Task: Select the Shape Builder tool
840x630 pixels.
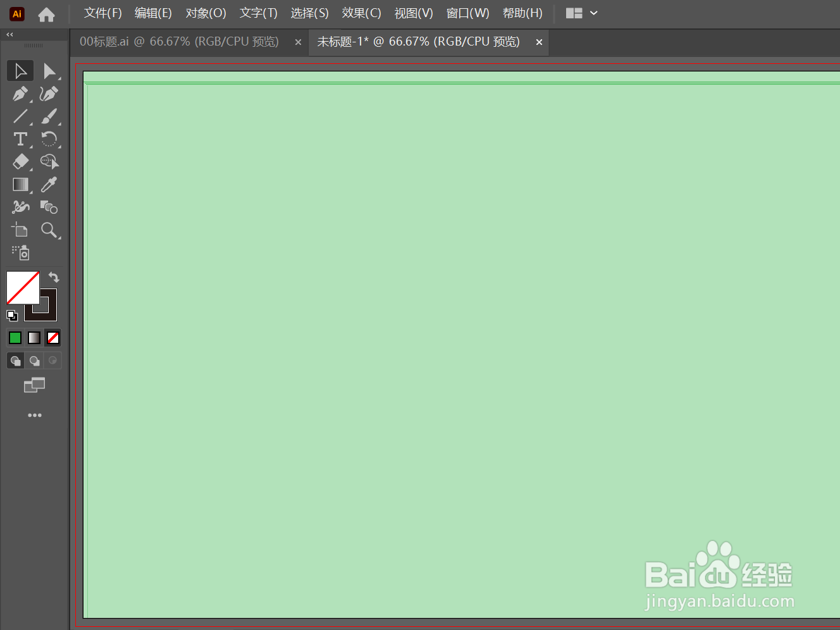Action: click(x=49, y=162)
